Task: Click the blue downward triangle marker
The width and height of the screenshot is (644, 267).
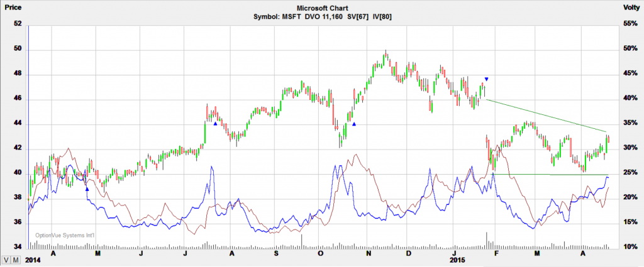Action: [x=486, y=79]
